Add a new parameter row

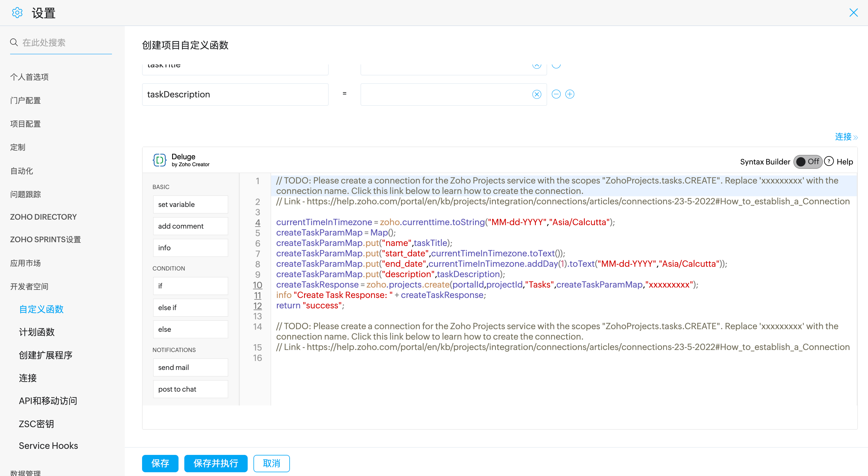(x=569, y=94)
